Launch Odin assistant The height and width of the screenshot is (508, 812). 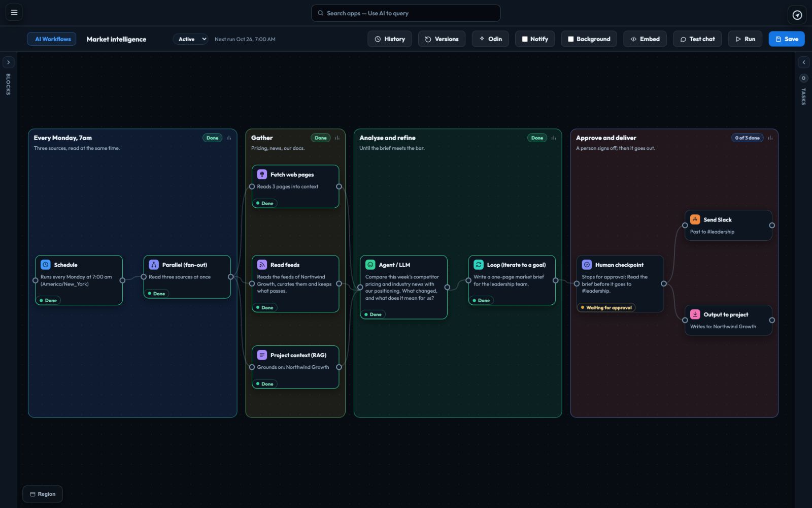point(490,39)
